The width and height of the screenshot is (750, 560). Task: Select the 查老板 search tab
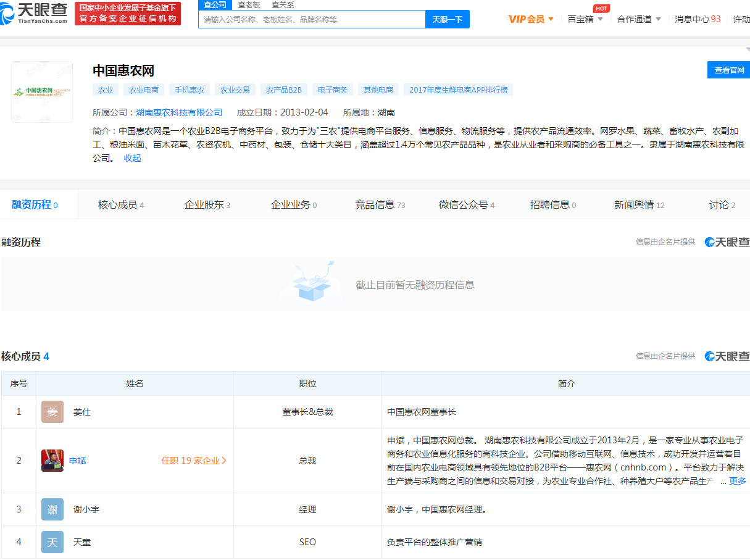click(249, 5)
